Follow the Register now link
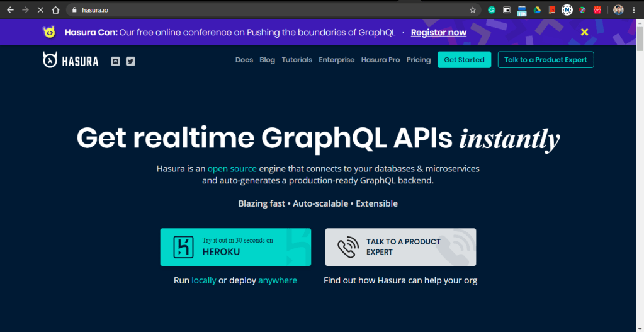Viewport: 644px width, 332px height. (x=438, y=32)
